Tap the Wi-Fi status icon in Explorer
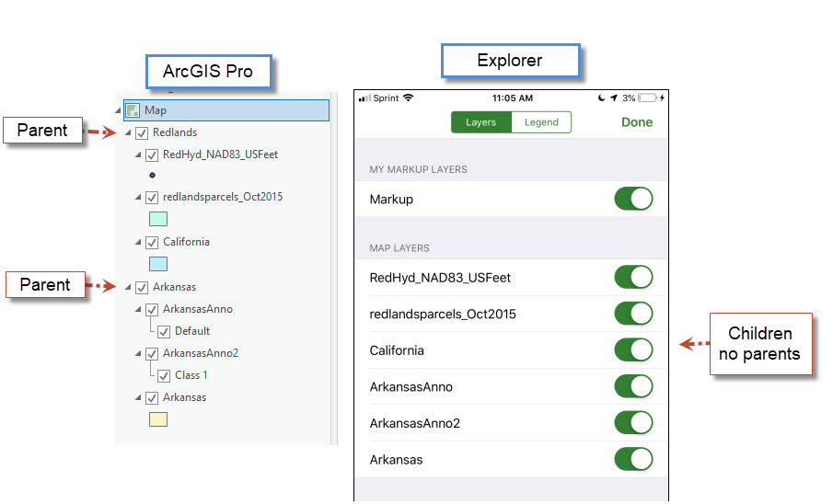The height and width of the screenshot is (504, 833). [408, 97]
